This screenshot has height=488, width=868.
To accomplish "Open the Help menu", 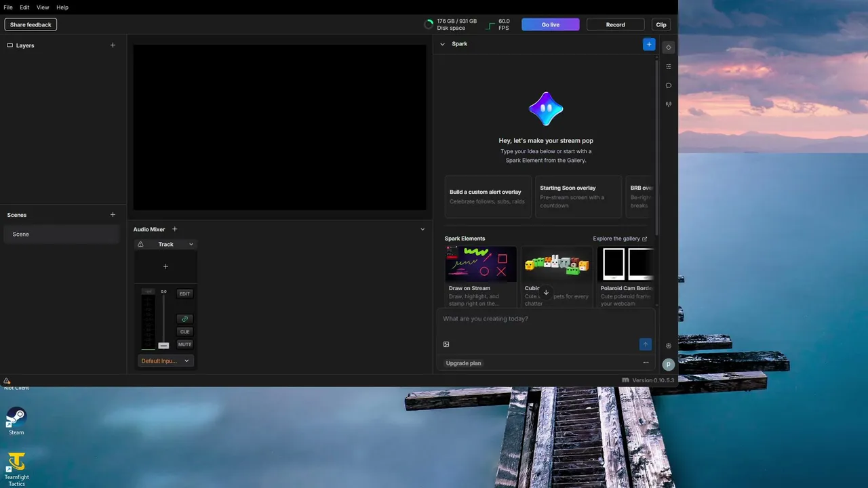I will tap(62, 7).
